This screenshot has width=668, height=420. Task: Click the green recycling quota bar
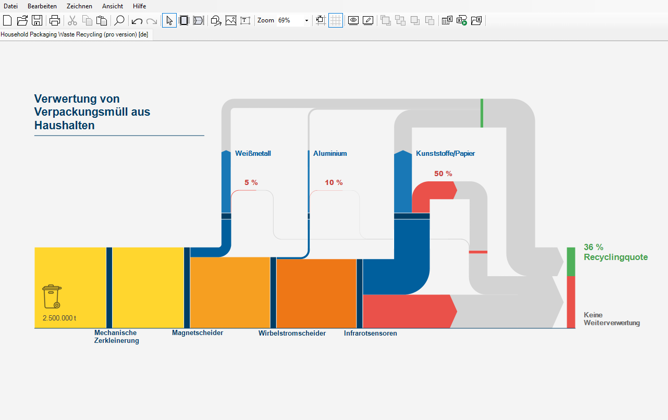571,262
